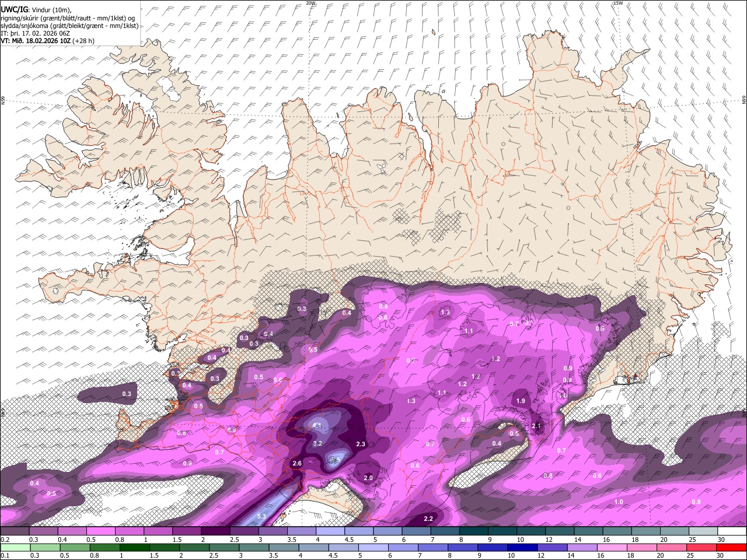The image size is (747, 560).
Task: Click the 5.3 precipitation value on the map
Action: (x=261, y=516)
